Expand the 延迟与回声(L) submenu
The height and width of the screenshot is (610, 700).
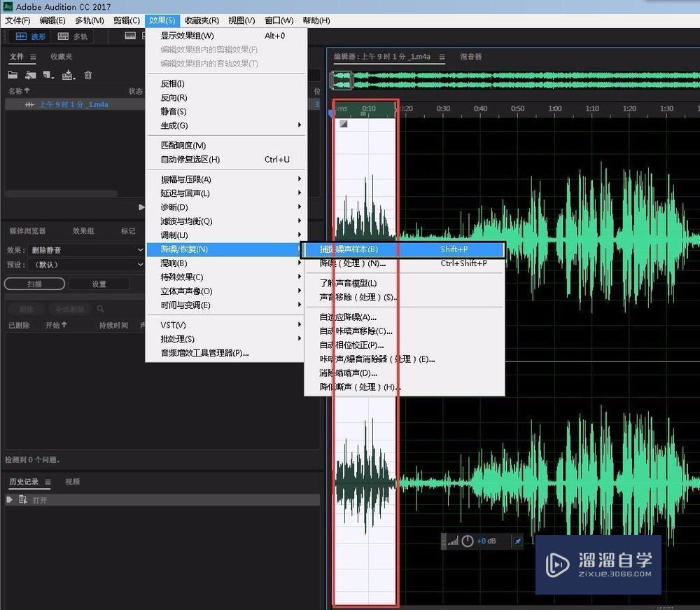(x=226, y=193)
